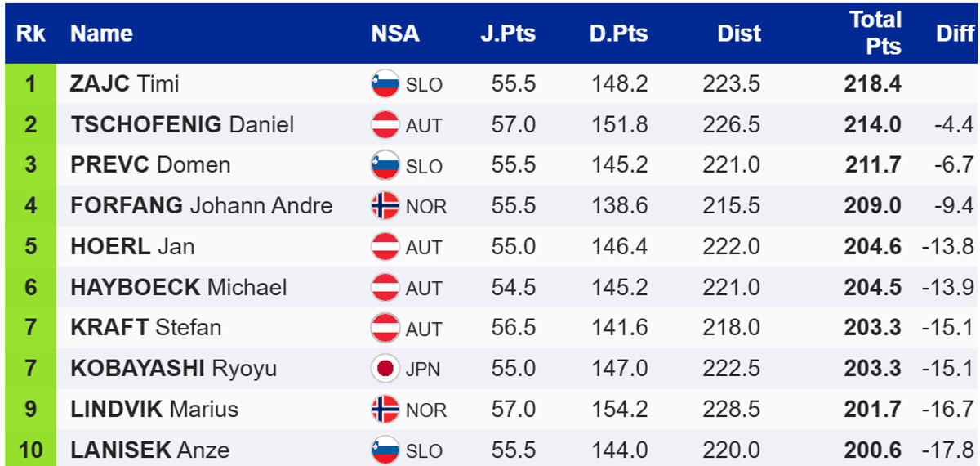The image size is (980, 466).
Task: Click Japan flag next to Kobayashi
Action: (x=385, y=369)
